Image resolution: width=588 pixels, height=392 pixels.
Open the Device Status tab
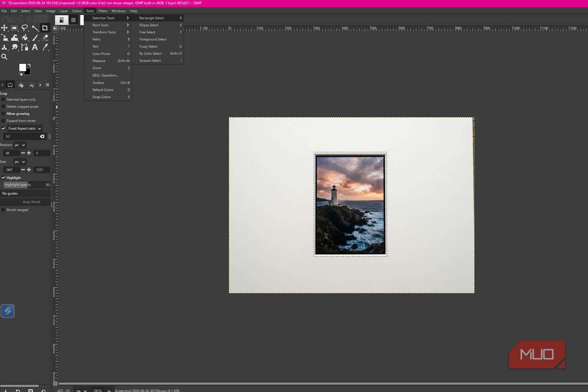coord(21,85)
